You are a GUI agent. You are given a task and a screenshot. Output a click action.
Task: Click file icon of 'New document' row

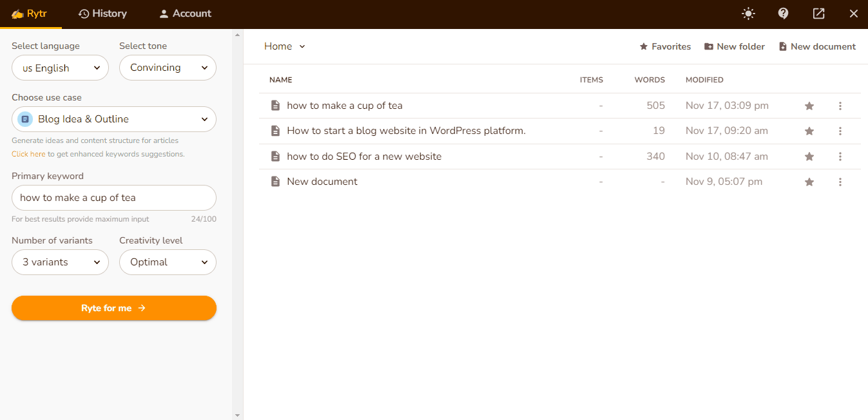(x=275, y=182)
